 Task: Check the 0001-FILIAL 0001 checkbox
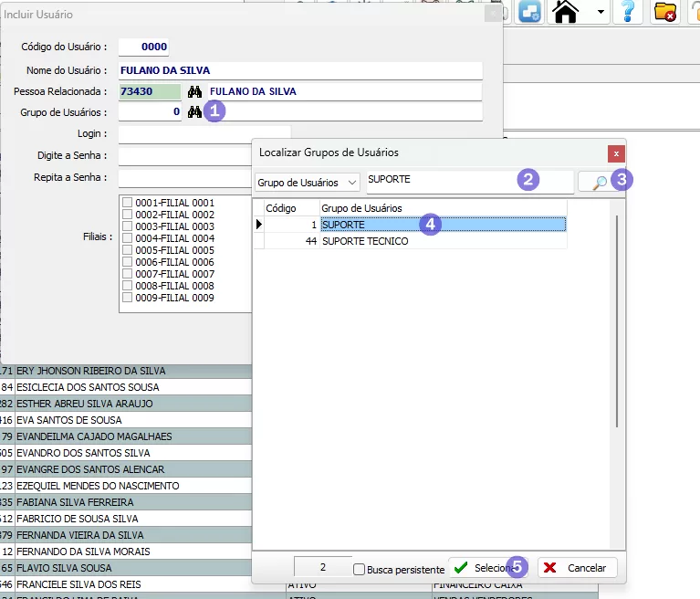128,203
